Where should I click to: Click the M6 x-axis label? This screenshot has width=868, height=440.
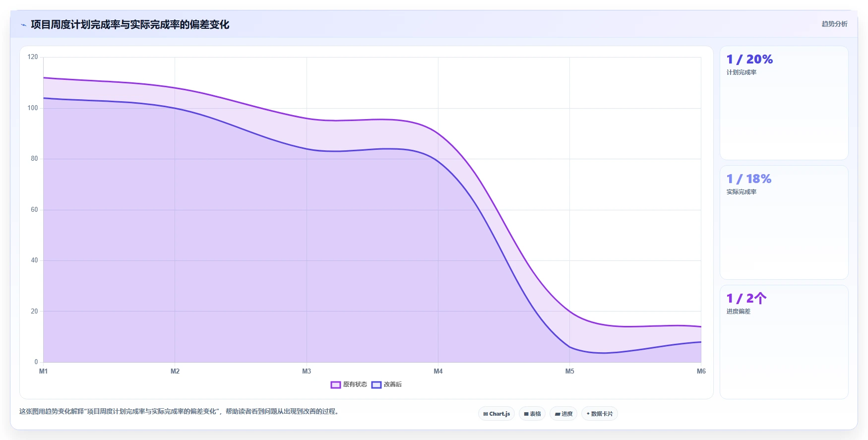701,371
